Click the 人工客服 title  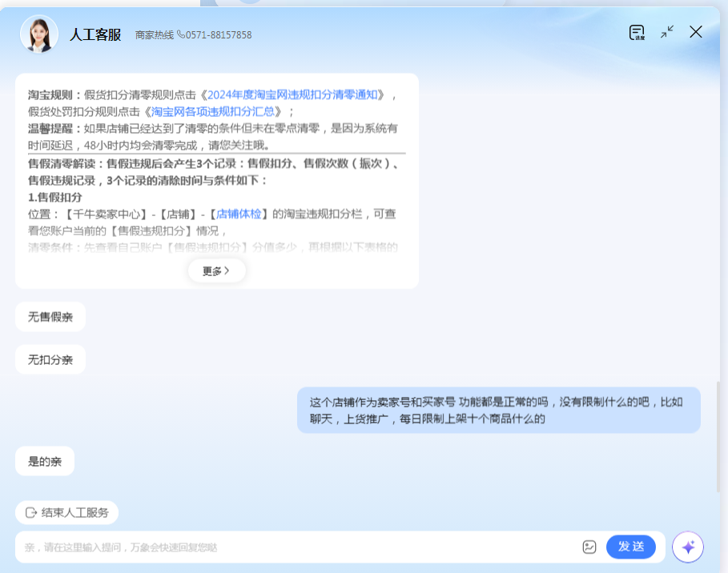click(95, 34)
